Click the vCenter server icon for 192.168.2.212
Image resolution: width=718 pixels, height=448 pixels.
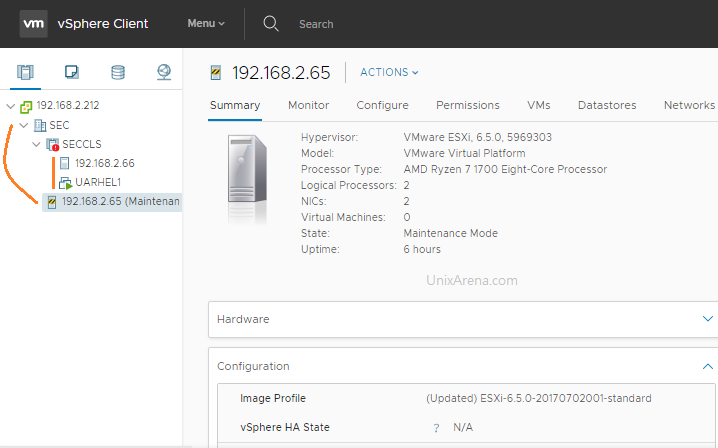26,107
